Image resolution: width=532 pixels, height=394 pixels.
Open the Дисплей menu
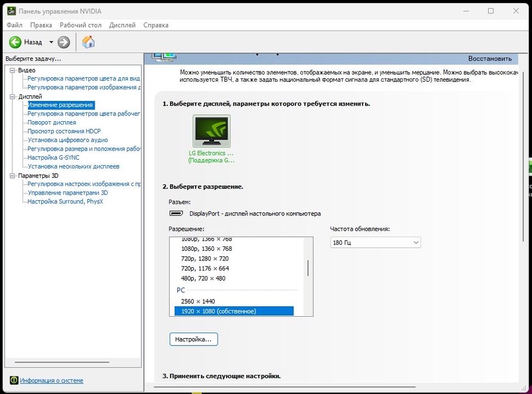coord(122,25)
